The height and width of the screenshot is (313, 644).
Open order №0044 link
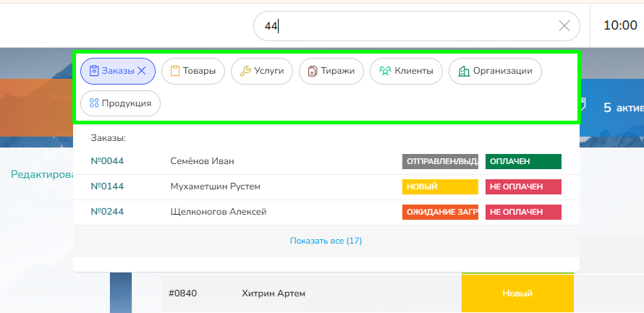pos(107,161)
